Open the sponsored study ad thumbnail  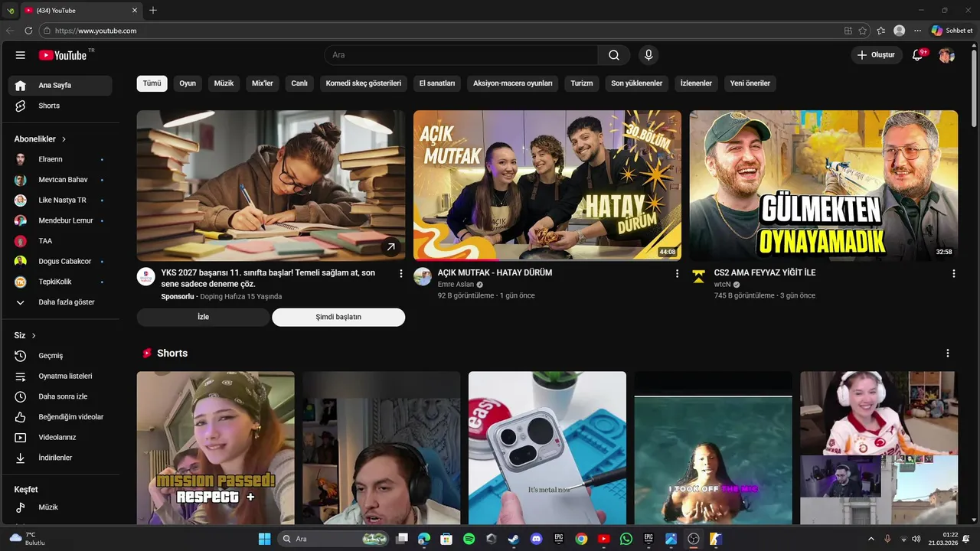pos(271,185)
